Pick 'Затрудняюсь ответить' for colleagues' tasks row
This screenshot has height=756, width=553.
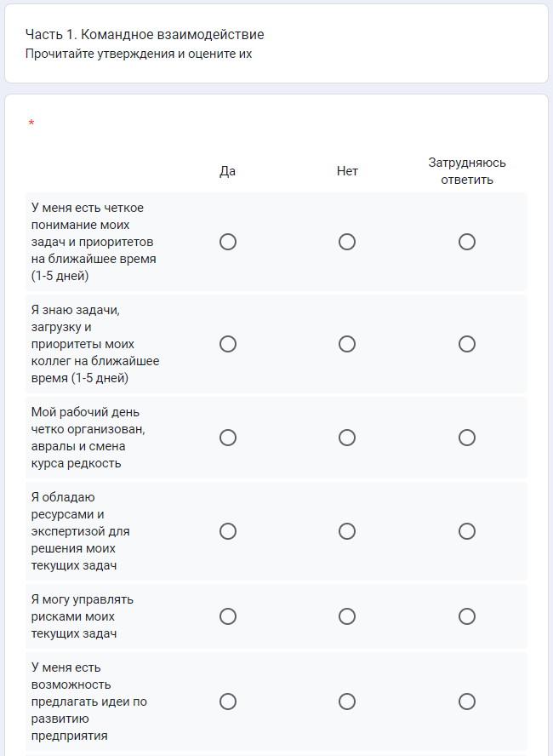pos(466,344)
